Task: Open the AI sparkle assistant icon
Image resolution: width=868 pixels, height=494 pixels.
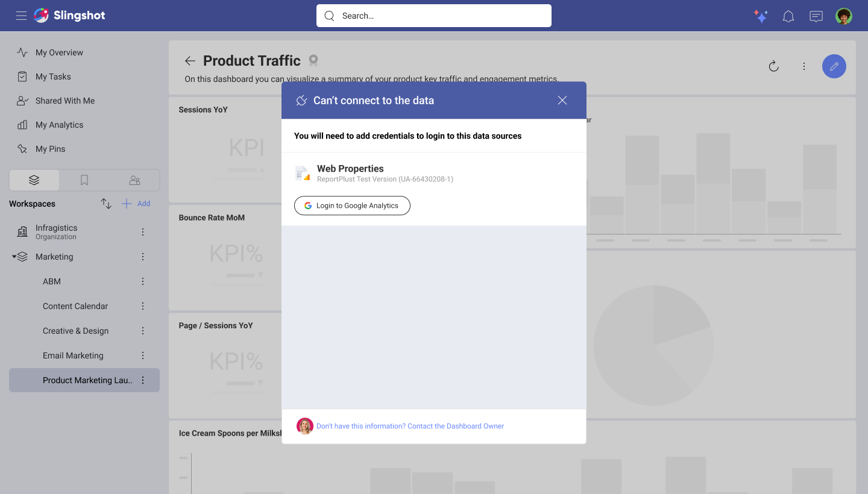Action: pos(761,16)
